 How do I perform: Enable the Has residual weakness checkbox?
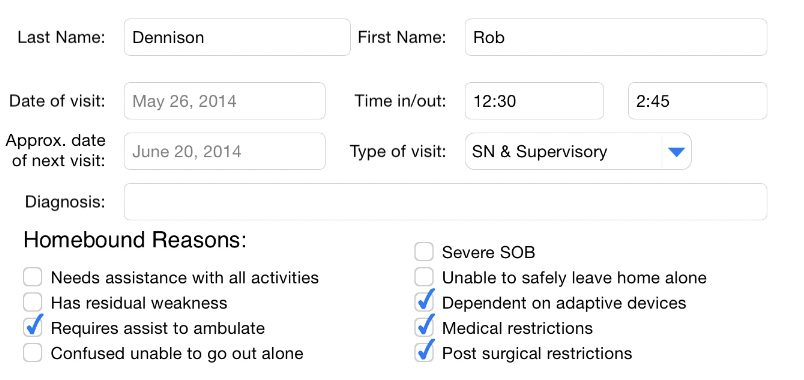(x=32, y=303)
